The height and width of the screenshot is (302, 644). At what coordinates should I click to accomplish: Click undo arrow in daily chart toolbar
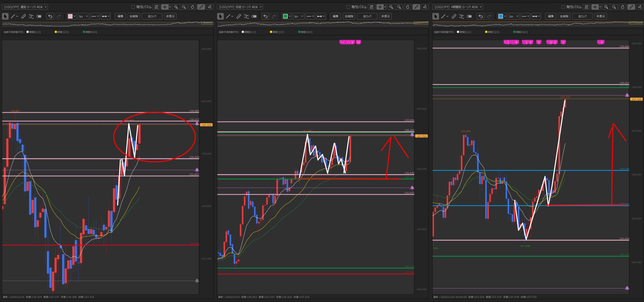(x=265, y=16)
